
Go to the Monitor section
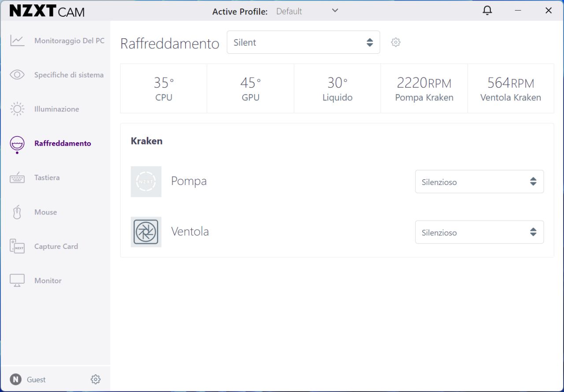tap(48, 281)
